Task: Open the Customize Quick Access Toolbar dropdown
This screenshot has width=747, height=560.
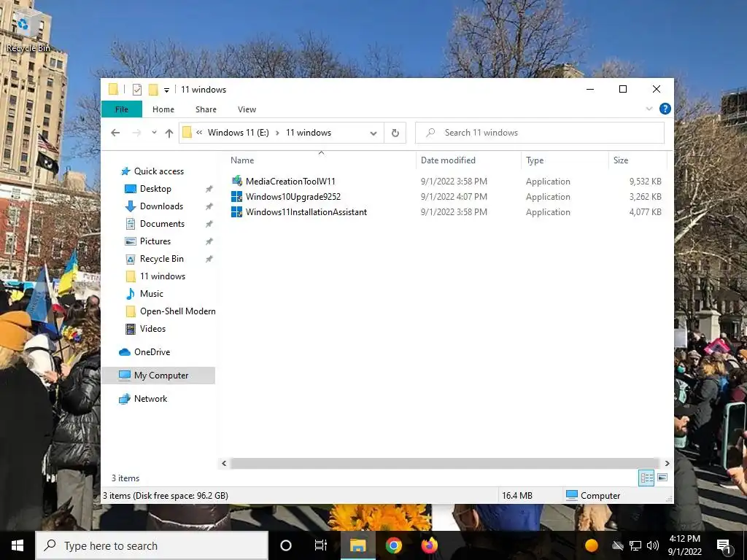Action: 166,90
